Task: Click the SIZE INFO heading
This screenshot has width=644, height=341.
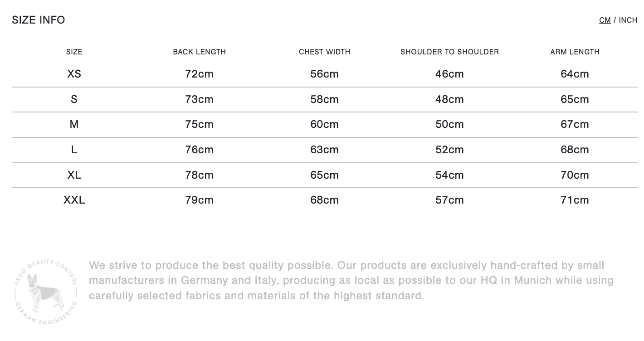Action: 39,20
